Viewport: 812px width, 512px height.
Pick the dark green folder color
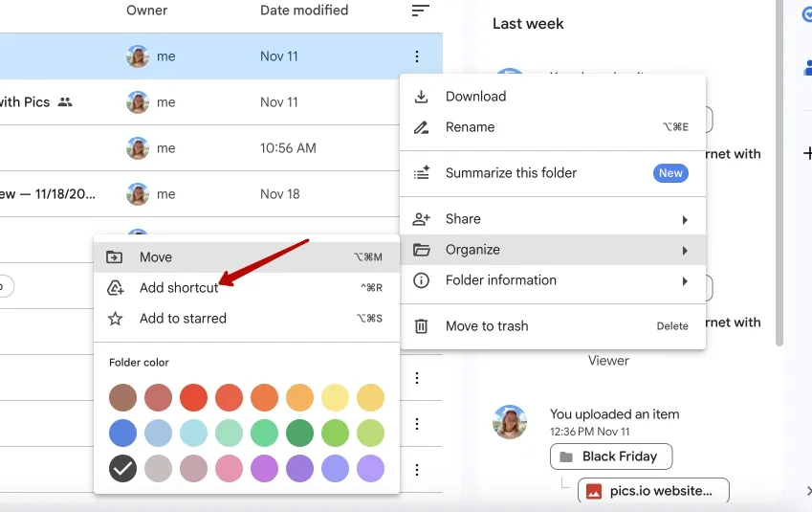coord(299,433)
